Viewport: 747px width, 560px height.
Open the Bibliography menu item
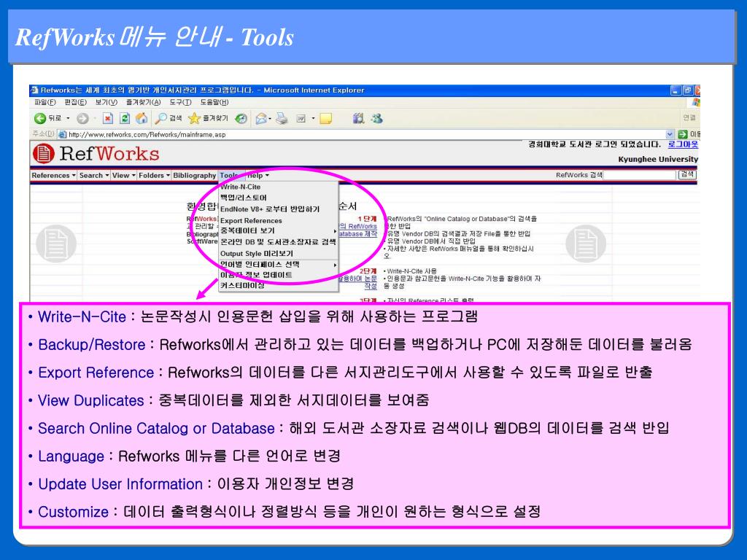(194, 175)
